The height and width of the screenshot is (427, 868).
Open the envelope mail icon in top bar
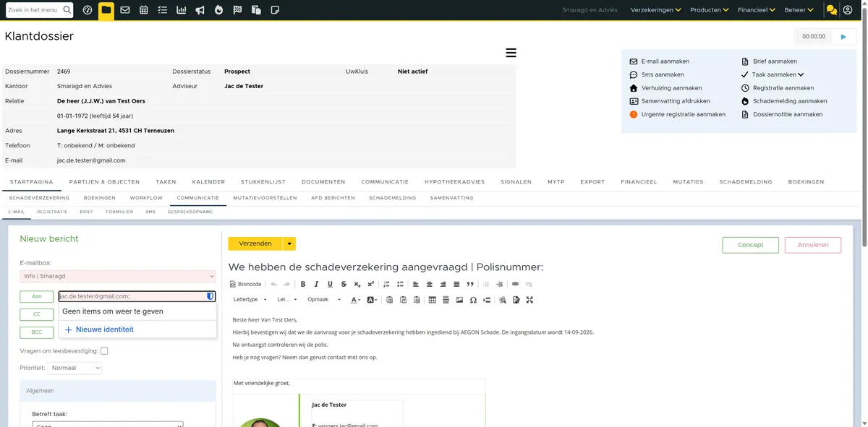click(125, 10)
